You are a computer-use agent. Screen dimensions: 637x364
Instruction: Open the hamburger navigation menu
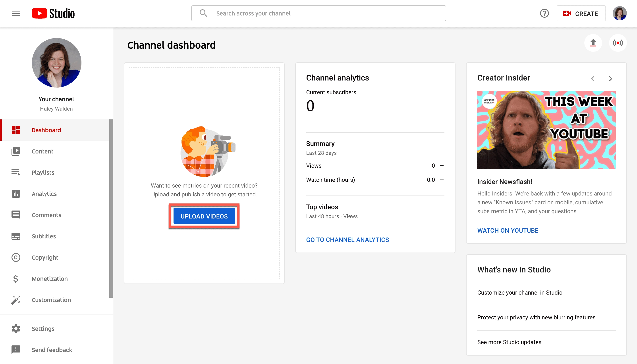[16, 13]
